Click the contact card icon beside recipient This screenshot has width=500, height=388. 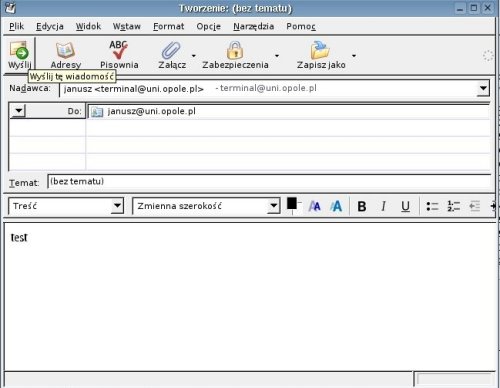pyautogui.click(x=97, y=112)
